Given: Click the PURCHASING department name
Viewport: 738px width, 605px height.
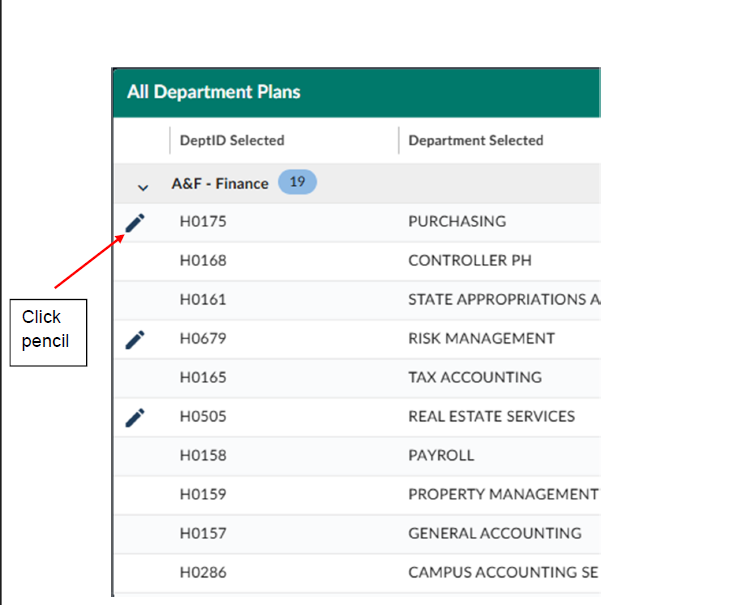Looking at the screenshot, I should click(x=457, y=222).
